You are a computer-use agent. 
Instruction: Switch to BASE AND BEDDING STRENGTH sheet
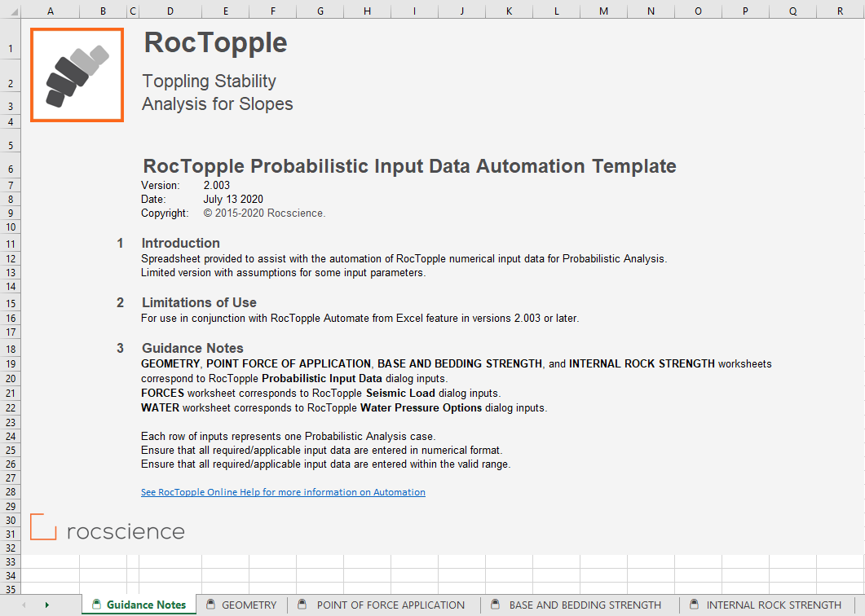click(585, 605)
